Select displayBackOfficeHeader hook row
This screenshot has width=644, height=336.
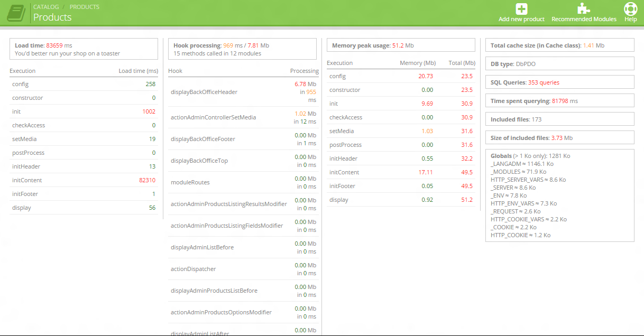(x=243, y=92)
